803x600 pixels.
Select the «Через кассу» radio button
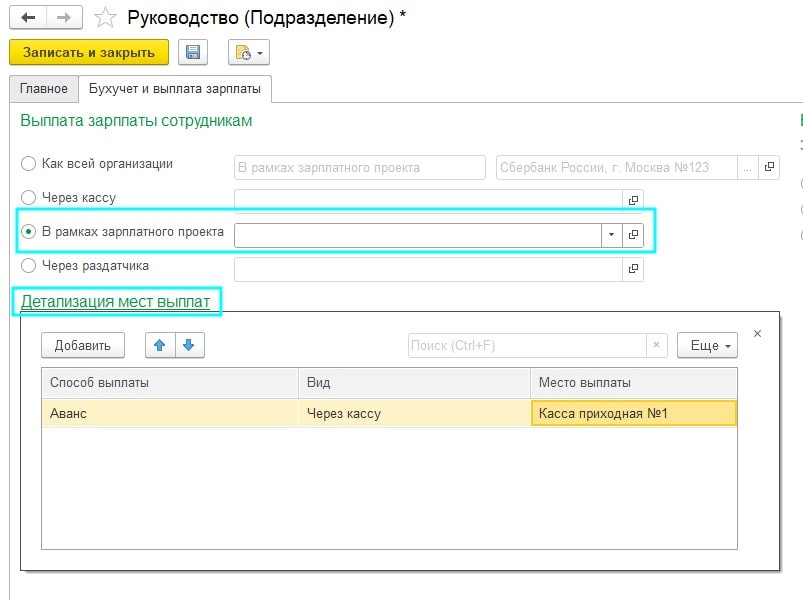(x=29, y=198)
